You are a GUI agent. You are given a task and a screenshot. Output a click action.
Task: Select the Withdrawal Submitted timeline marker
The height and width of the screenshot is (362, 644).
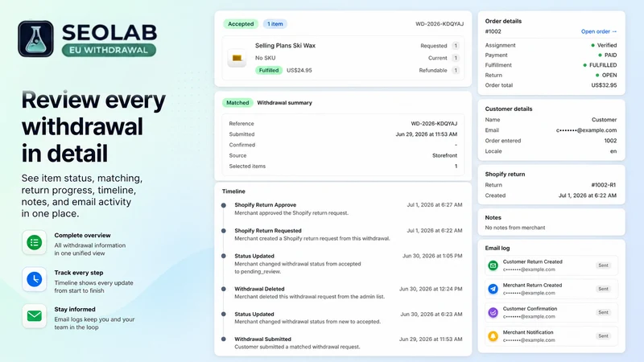[x=224, y=339]
